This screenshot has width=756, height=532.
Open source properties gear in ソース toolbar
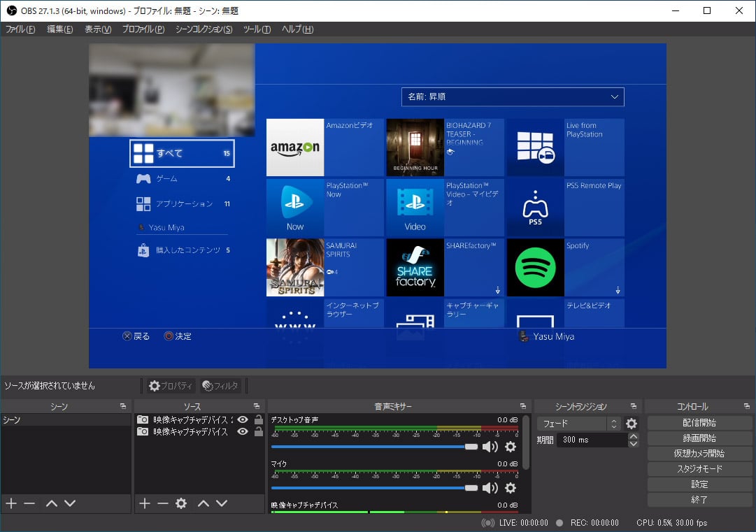click(x=181, y=503)
